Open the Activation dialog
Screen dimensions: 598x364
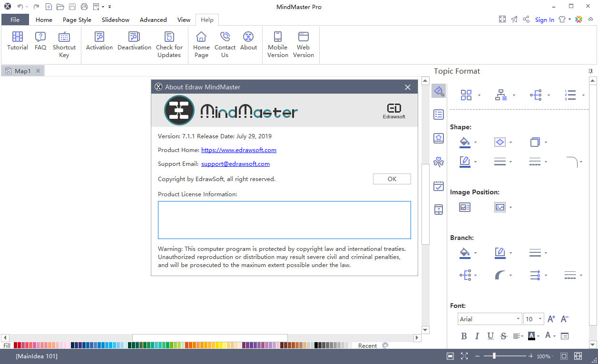99,41
